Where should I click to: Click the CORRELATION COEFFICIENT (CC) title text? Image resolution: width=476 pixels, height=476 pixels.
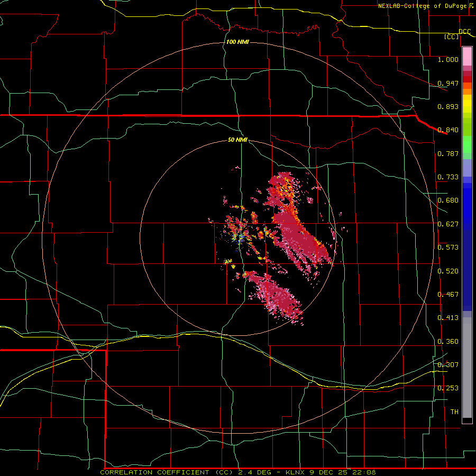coord(167,472)
